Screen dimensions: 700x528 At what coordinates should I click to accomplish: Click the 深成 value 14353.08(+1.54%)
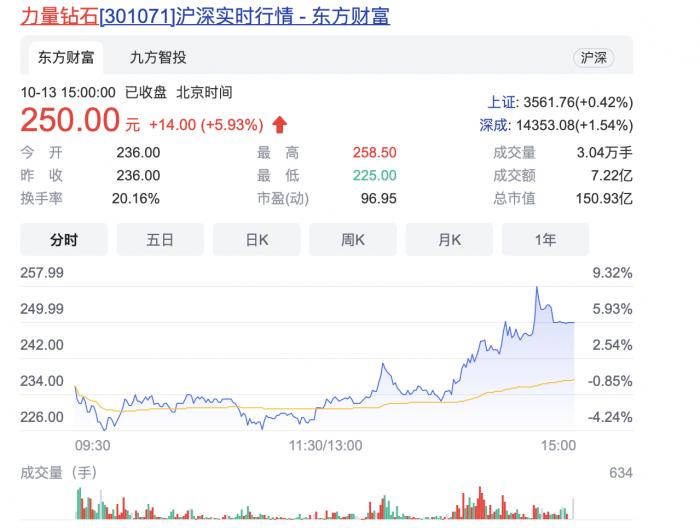(575, 125)
